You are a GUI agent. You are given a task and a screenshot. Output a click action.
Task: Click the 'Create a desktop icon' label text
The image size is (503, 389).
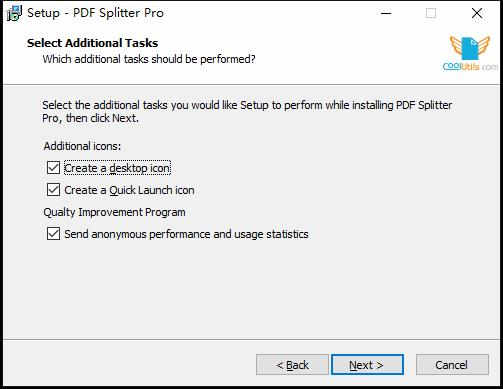tap(117, 168)
